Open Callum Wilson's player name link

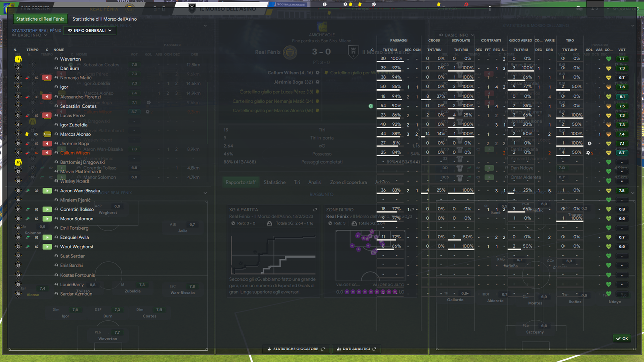tap(75, 153)
